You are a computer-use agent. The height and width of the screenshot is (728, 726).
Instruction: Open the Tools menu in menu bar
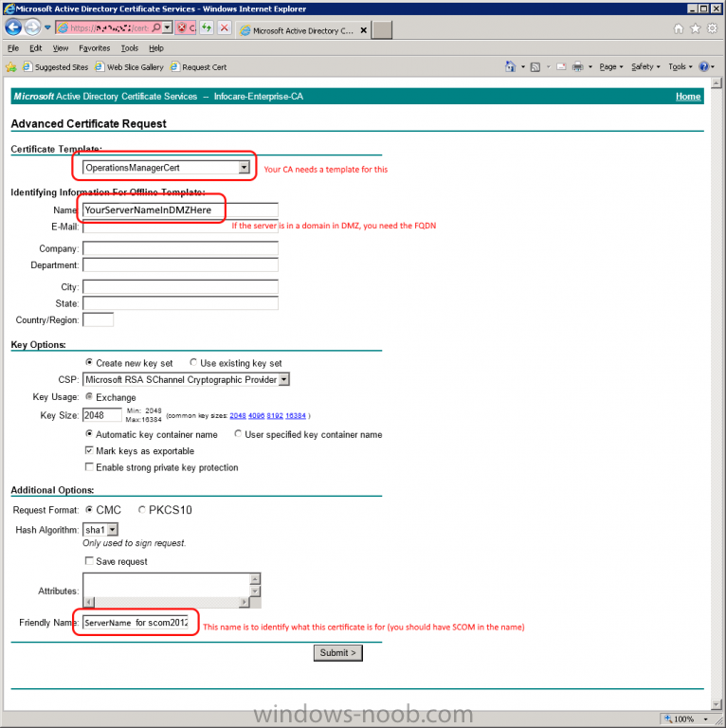pos(130,47)
